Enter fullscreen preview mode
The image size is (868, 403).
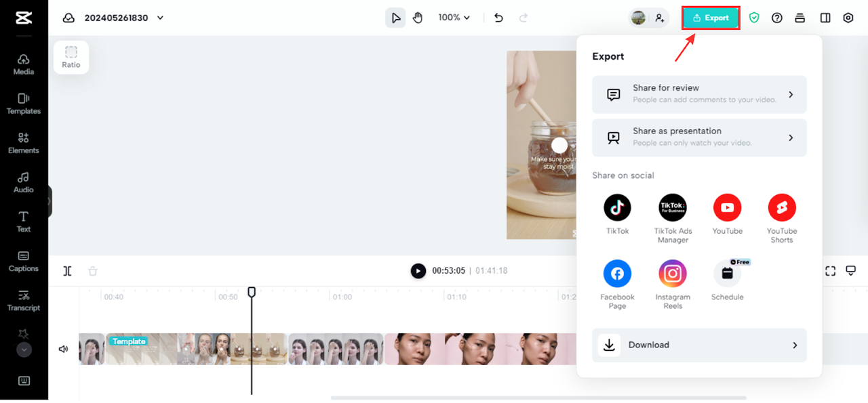point(830,271)
